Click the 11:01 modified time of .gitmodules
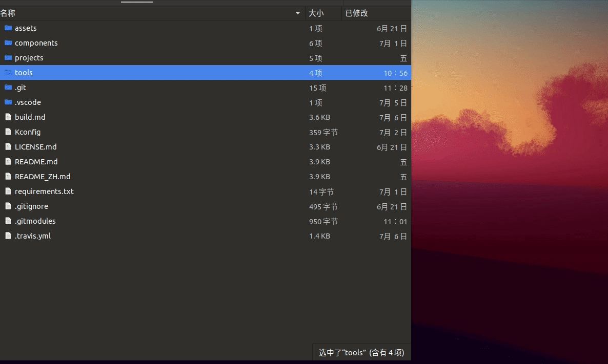This screenshot has height=364, width=608. pos(396,222)
